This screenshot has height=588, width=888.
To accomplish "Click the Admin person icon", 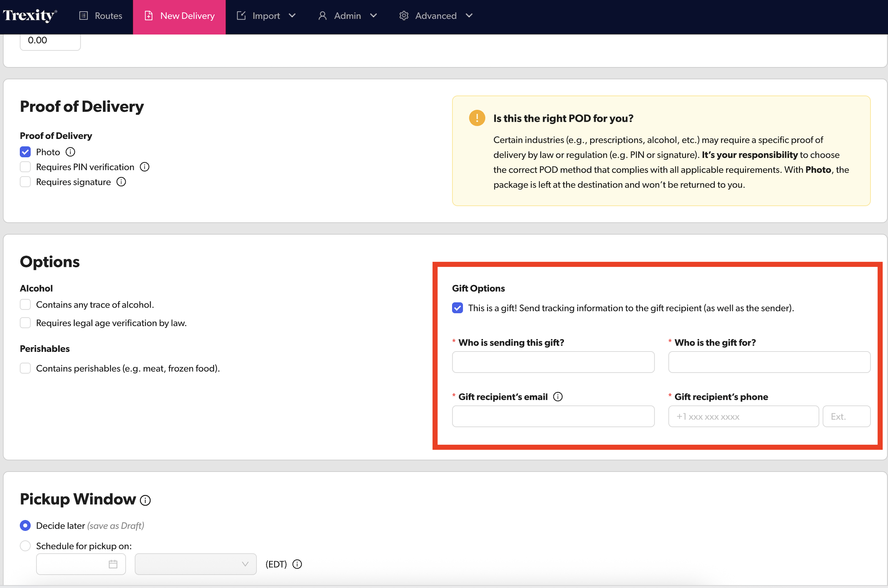I will pyautogui.click(x=322, y=16).
